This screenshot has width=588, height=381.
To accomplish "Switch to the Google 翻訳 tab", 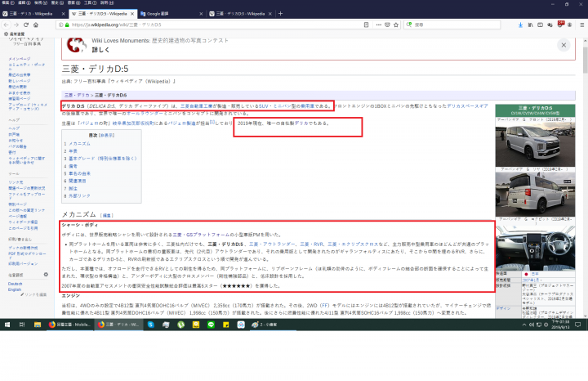I will coord(171,14).
